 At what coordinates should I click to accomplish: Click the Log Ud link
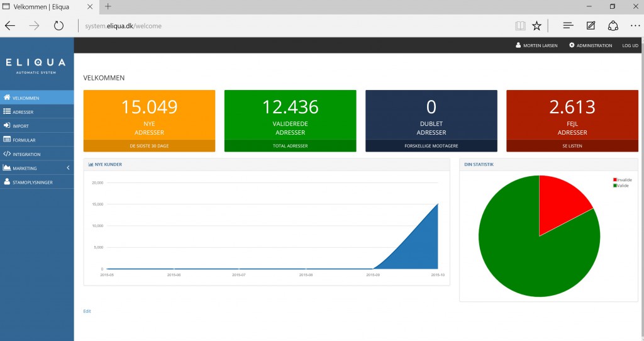630,45
